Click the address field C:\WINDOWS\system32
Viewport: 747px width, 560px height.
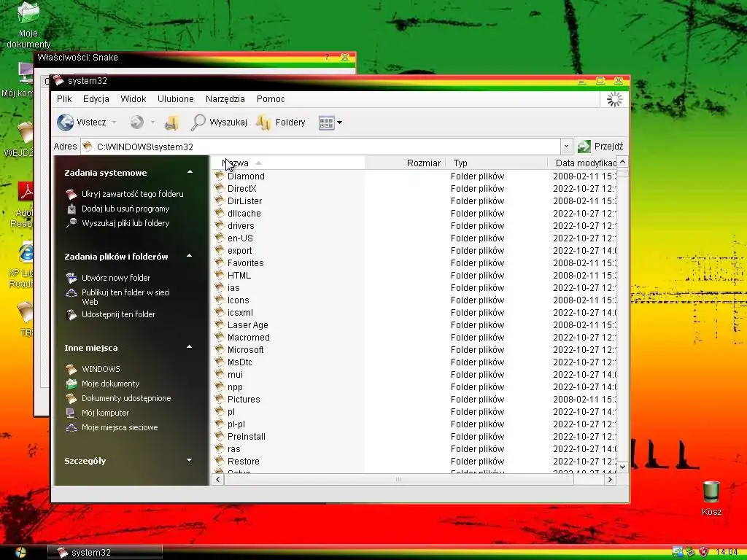[320, 147]
